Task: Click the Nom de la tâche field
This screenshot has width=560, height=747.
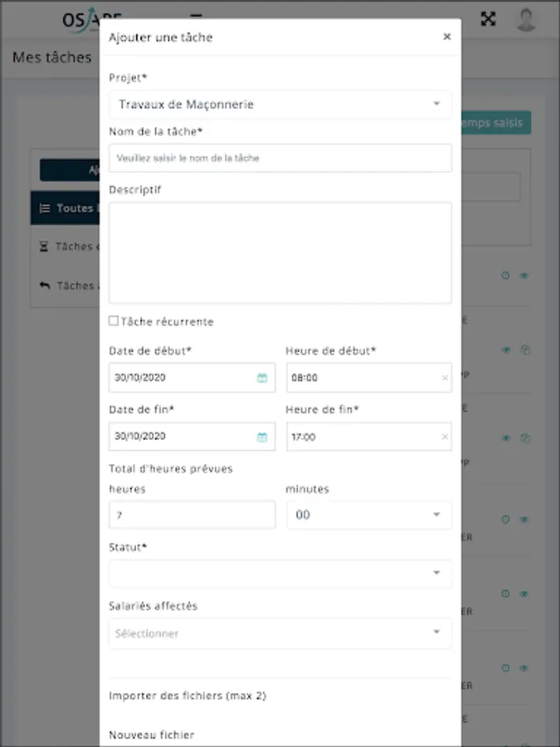Action: click(280, 158)
